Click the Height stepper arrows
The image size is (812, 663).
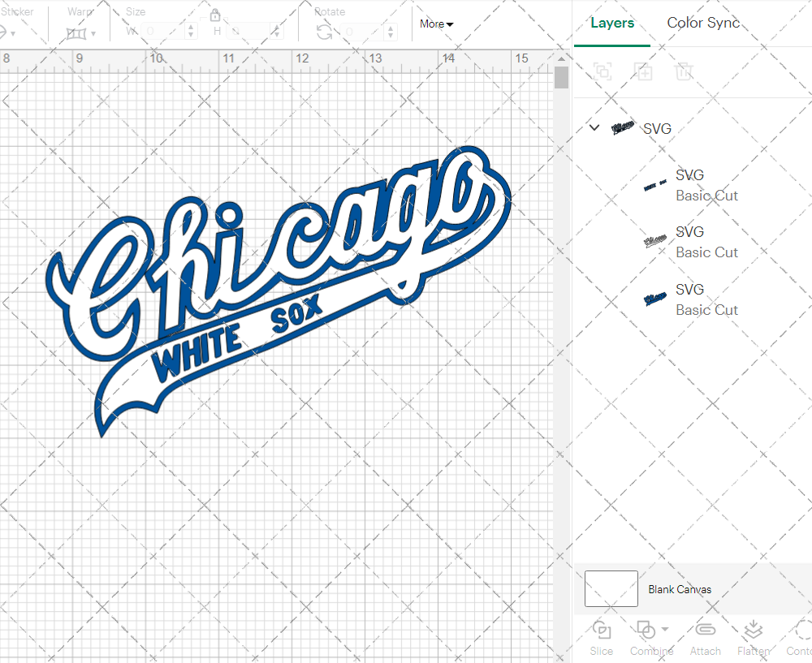pyautogui.click(x=277, y=31)
